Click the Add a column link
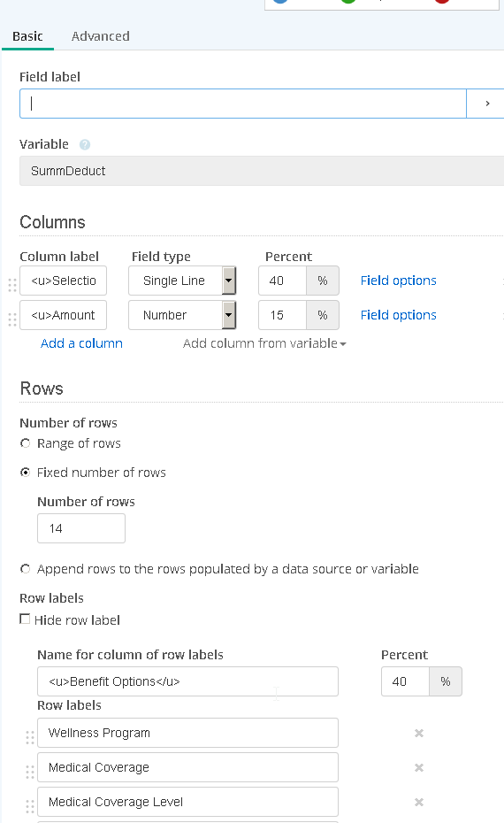The image size is (504, 823). (82, 343)
